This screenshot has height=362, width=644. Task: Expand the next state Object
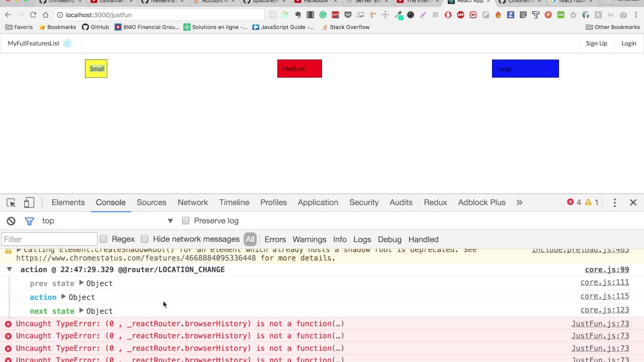81,311
